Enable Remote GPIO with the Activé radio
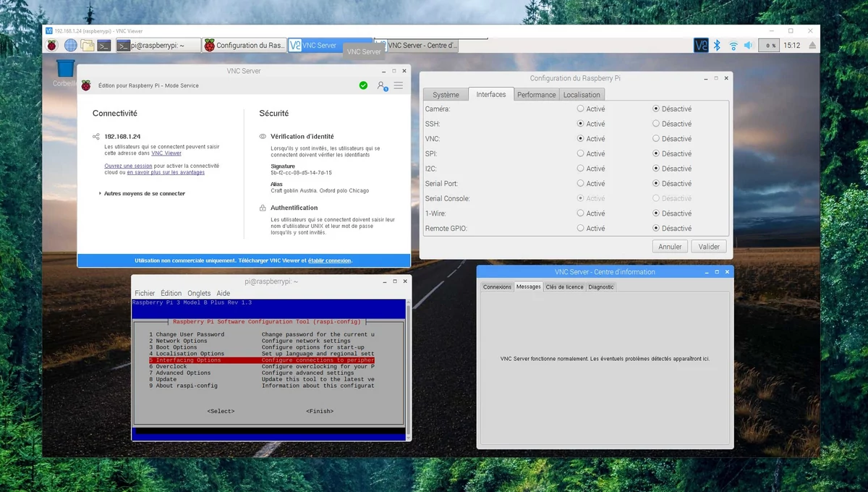 click(x=581, y=229)
